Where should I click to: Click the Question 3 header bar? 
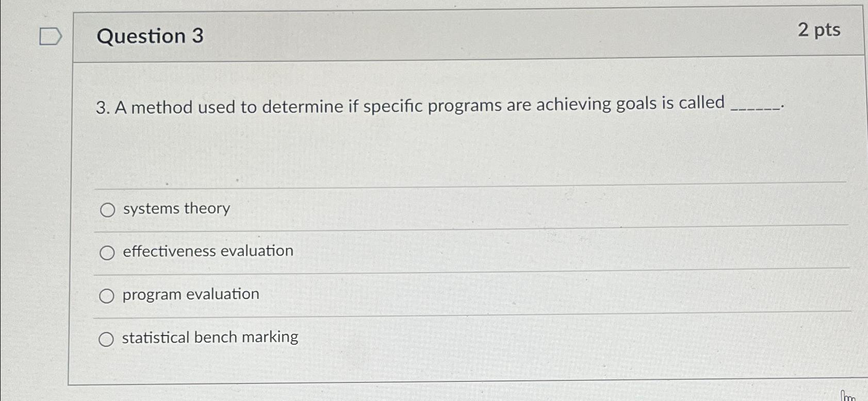(x=464, y=35)
